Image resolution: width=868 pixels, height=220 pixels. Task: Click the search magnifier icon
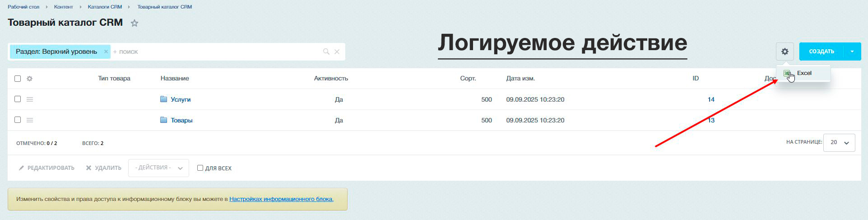(x=326, y=52)
